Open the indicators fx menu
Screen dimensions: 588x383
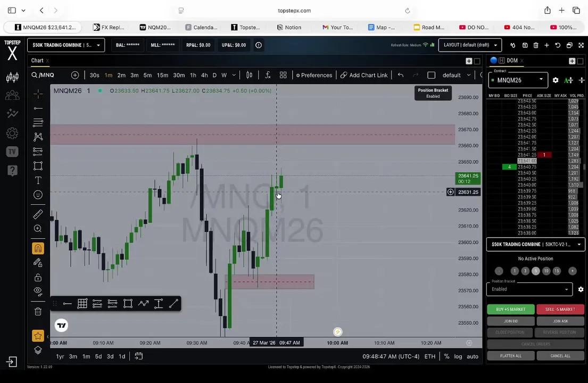268,76
